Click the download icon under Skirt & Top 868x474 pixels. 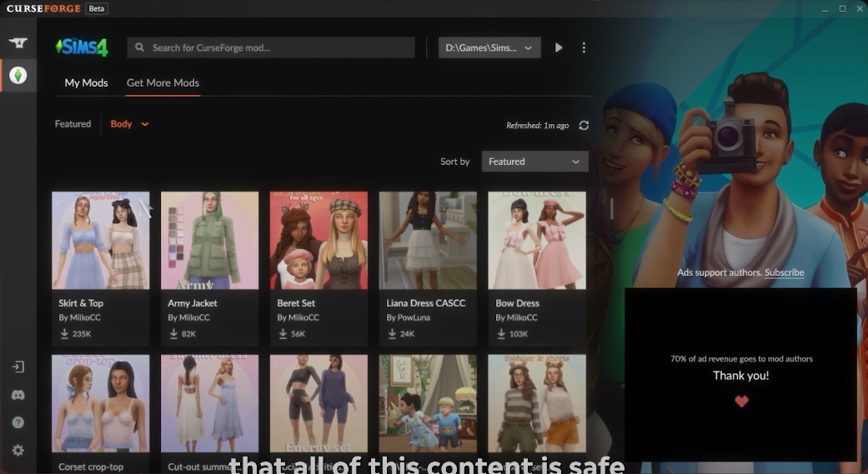tap(64, 333)
